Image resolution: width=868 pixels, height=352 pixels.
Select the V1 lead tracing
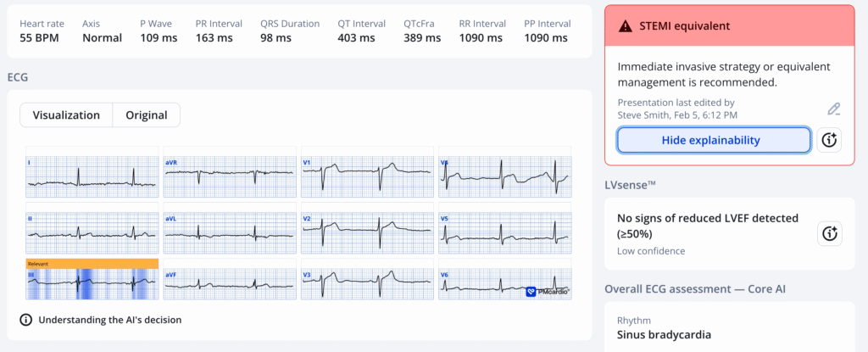click(x=367, y=175)
